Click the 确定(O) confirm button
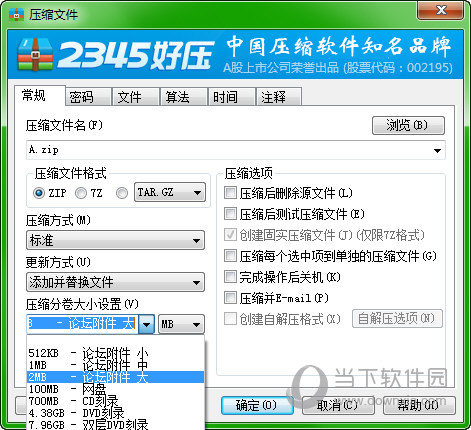Image resolution: width=471 pixels, height=430 pixels. (x=257, y=405)
